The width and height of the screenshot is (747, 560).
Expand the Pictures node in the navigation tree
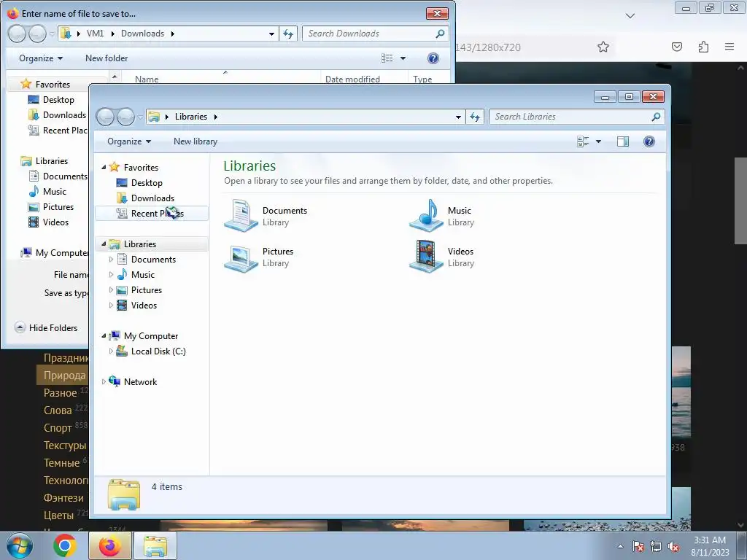click(111, 290)
